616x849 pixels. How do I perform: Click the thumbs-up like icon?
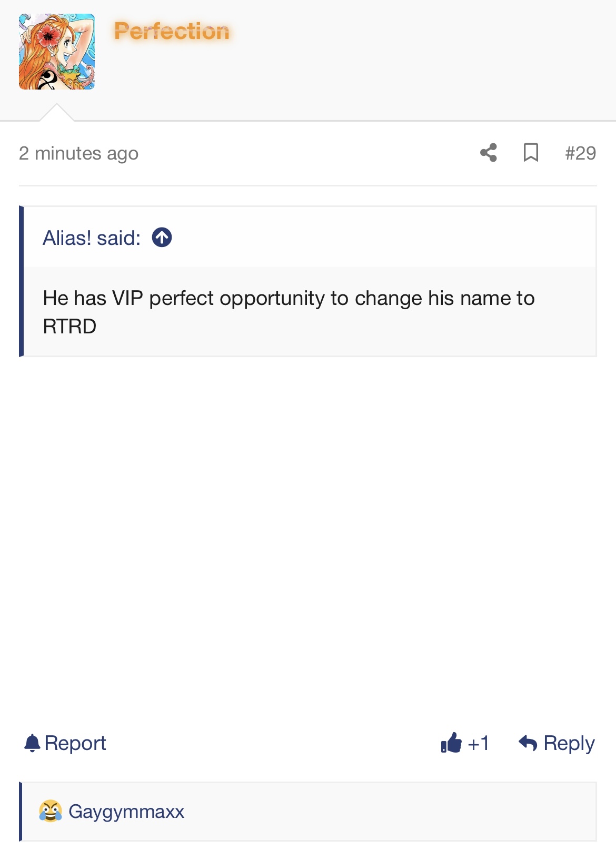(451, 743)
